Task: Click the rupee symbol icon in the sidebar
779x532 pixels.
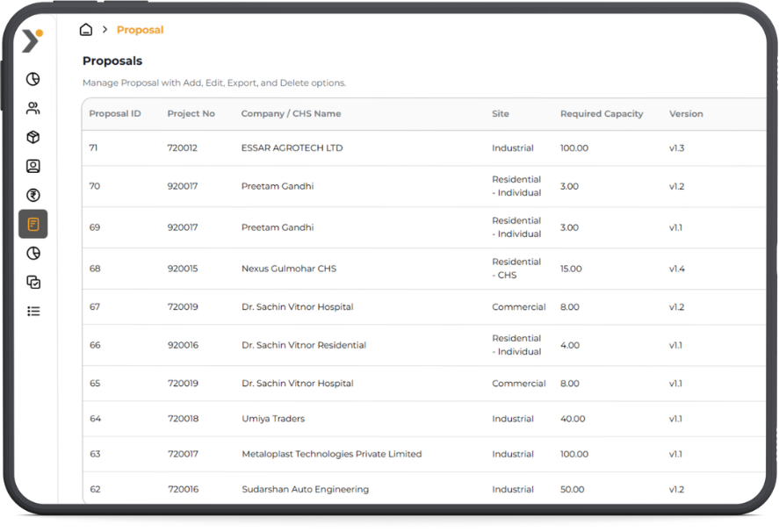Action: pyautogui.click(x=33, y=195)
